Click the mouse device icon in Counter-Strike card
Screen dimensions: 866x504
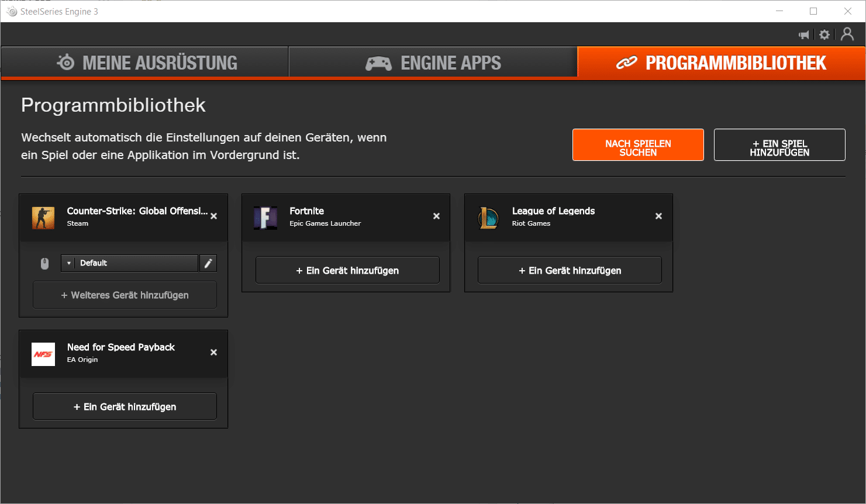tap(44, 264)
